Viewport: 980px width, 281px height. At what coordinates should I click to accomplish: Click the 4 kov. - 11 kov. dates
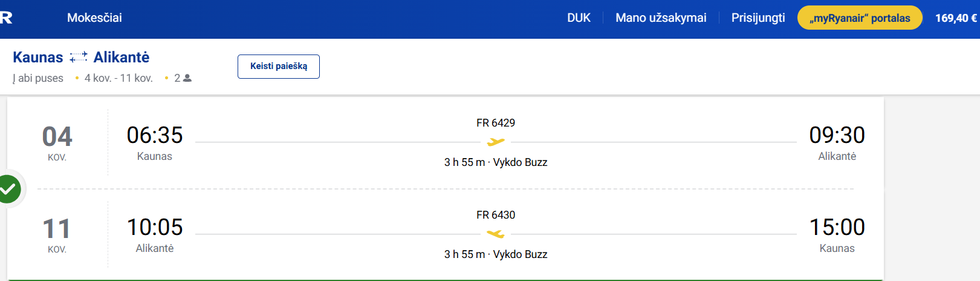point(118,78)
